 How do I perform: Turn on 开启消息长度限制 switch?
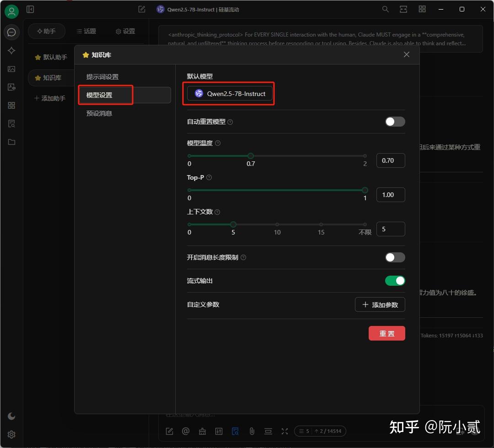tap(395, 257)
